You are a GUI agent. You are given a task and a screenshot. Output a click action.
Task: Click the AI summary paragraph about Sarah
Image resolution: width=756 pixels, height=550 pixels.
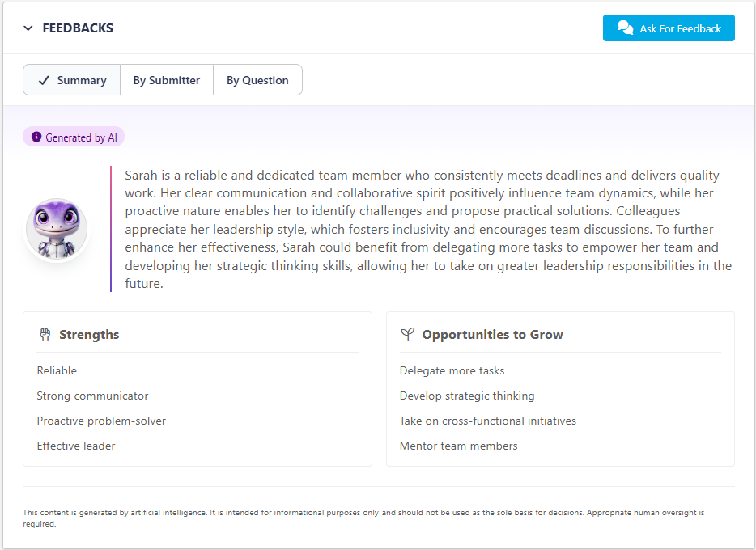click(x=427, y=230)
